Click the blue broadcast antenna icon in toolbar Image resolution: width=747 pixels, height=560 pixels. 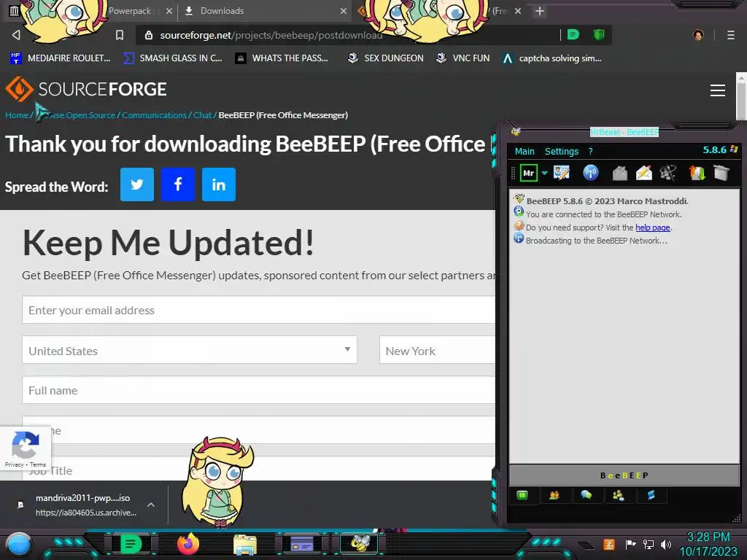pyautogui.click(x=591, y=172)
